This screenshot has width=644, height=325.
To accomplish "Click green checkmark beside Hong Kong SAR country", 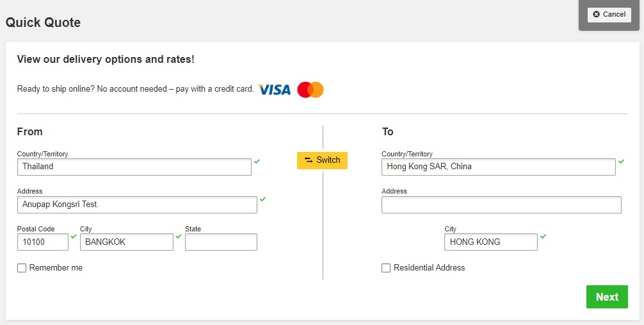I will (622, 162).
